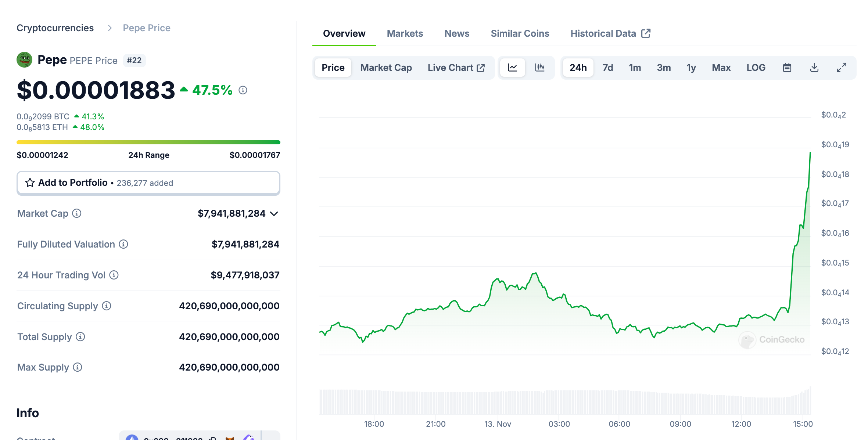Click the download chart data icon

[x=814, y=68]
